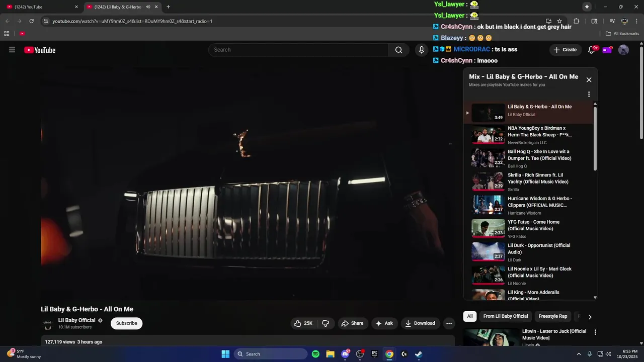
Task: Go back in Chrome navigation
Action: pyautogui.click(x=7, y=21)
